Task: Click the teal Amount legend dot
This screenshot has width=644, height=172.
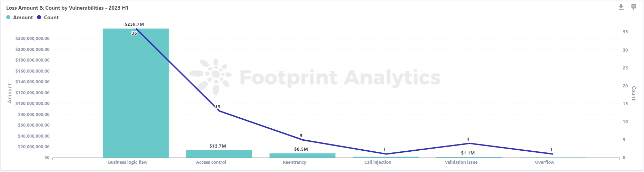Action: coord(8,18)
